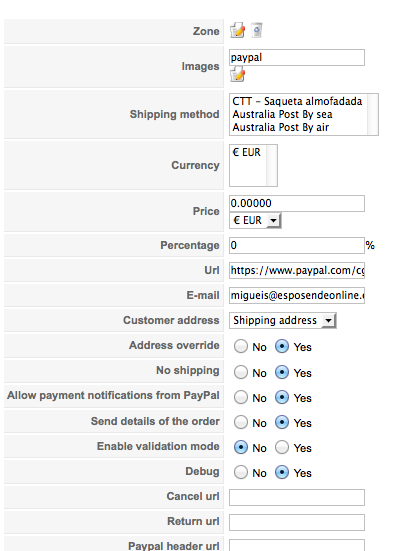The width and height of the screenshot is (396, 551).
Task: Click the E-mail input field
Action: [x=297, y=295]
